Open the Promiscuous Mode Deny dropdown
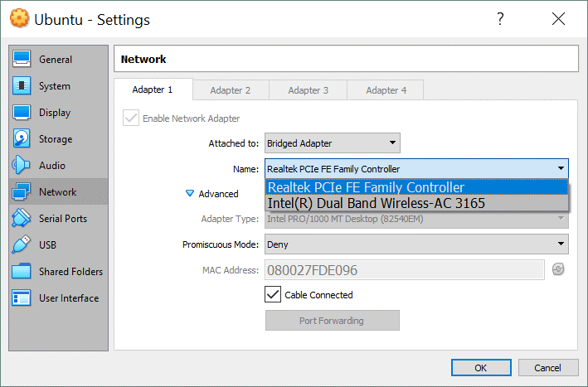This screenshot has width=588, height=387. [416, 244]
